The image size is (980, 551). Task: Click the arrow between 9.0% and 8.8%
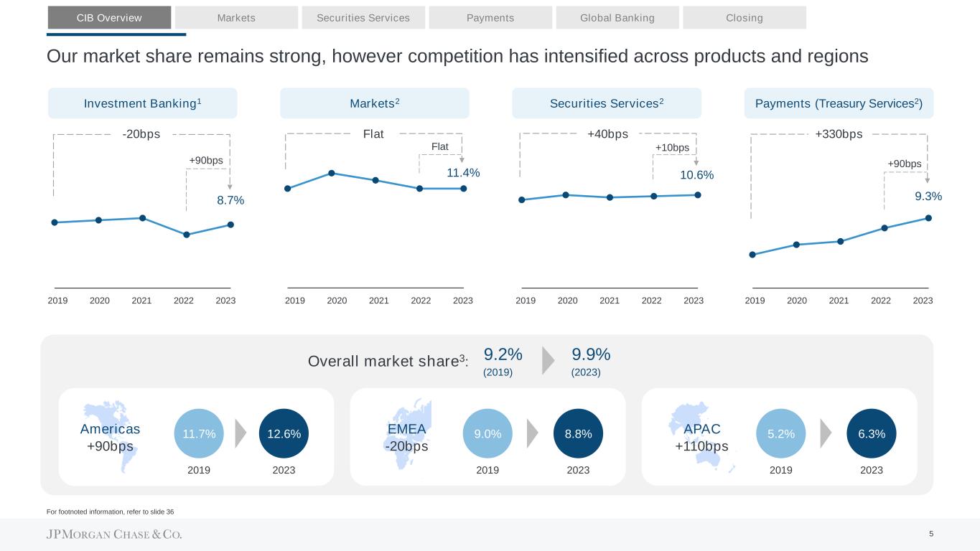(532, 433)
